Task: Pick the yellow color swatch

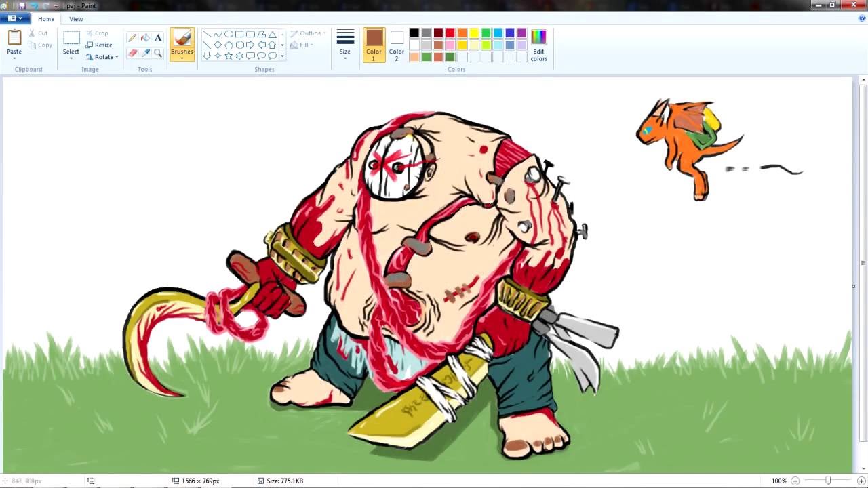Action: (474, 33)
